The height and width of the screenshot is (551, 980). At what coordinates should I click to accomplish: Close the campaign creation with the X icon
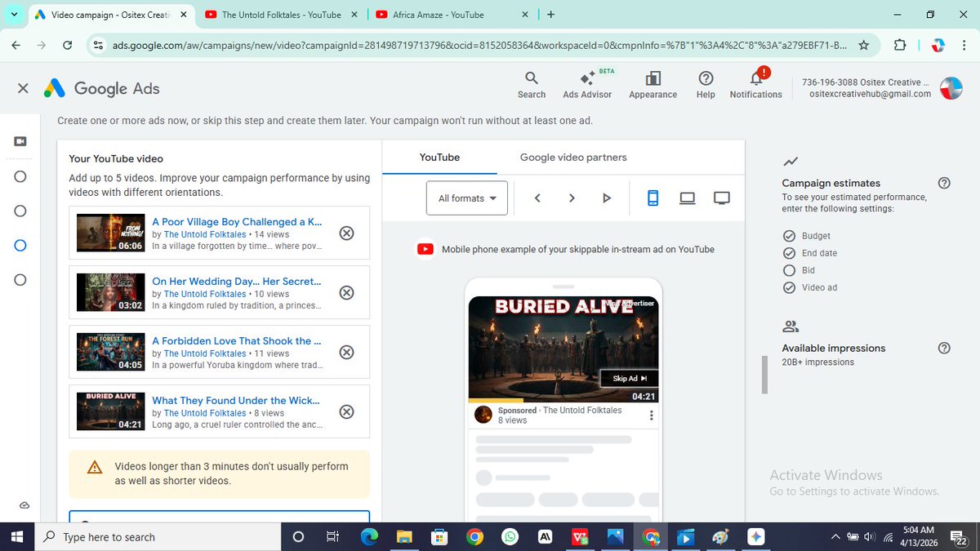(x=23, y=88)
